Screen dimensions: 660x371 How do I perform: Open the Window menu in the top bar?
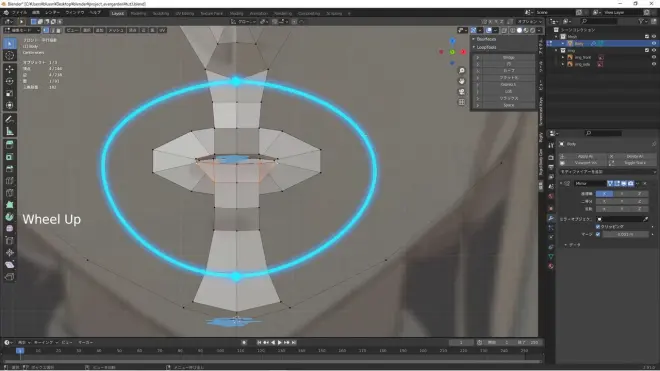point(75,13)
